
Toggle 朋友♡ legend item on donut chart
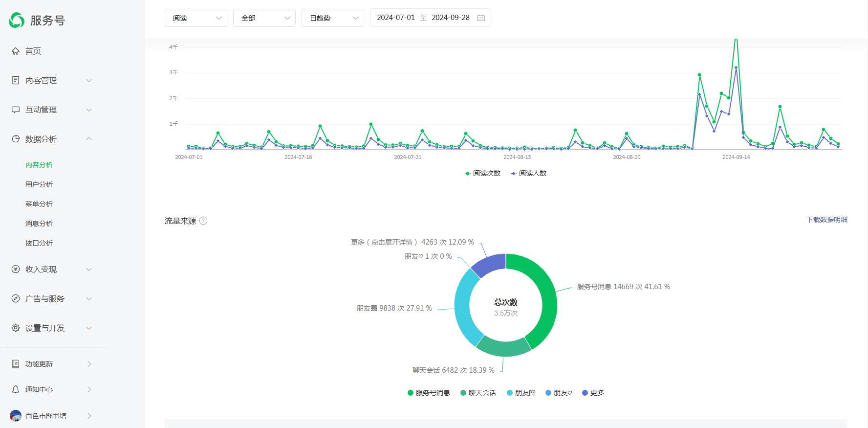pyautogui.click(x=559, y=393)
